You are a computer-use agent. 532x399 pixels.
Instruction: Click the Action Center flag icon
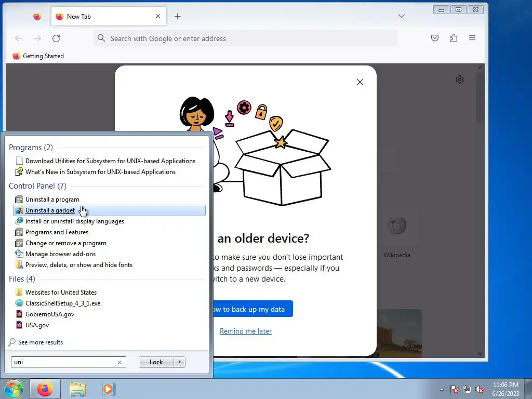pyautogui.click(x=455, y=389)
